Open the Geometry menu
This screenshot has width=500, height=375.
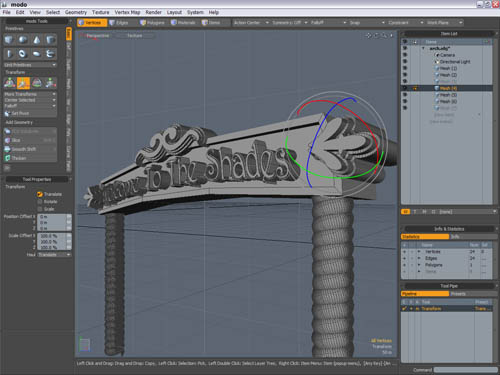click(x=76, y=12)
